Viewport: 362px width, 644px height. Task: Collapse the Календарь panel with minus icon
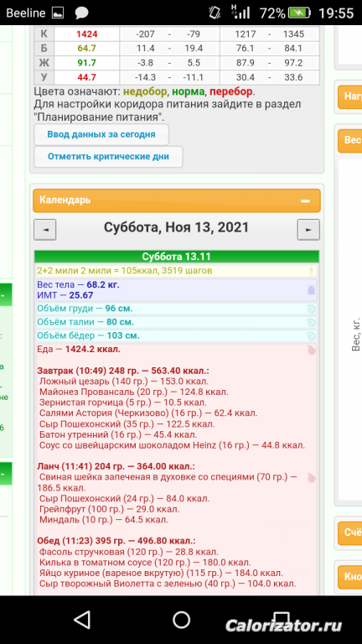[x=305, y=201]
